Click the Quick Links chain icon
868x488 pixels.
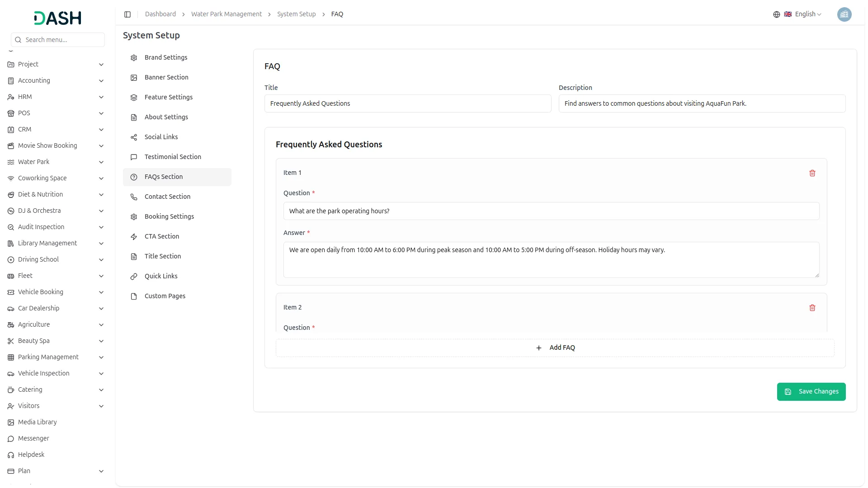(134, 277)
